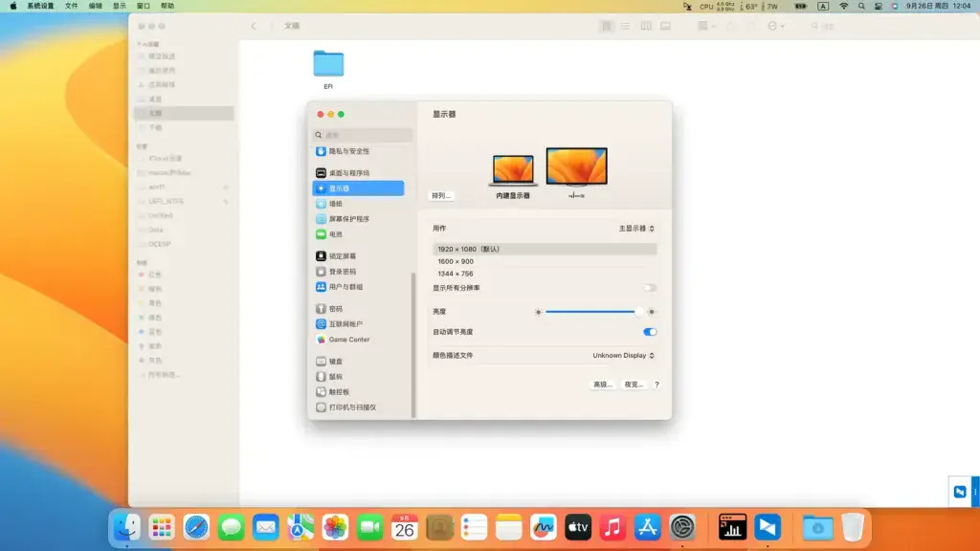980x551 pixels.
Task: Click the 亮度 brightness slider
Action: [591, 312]
